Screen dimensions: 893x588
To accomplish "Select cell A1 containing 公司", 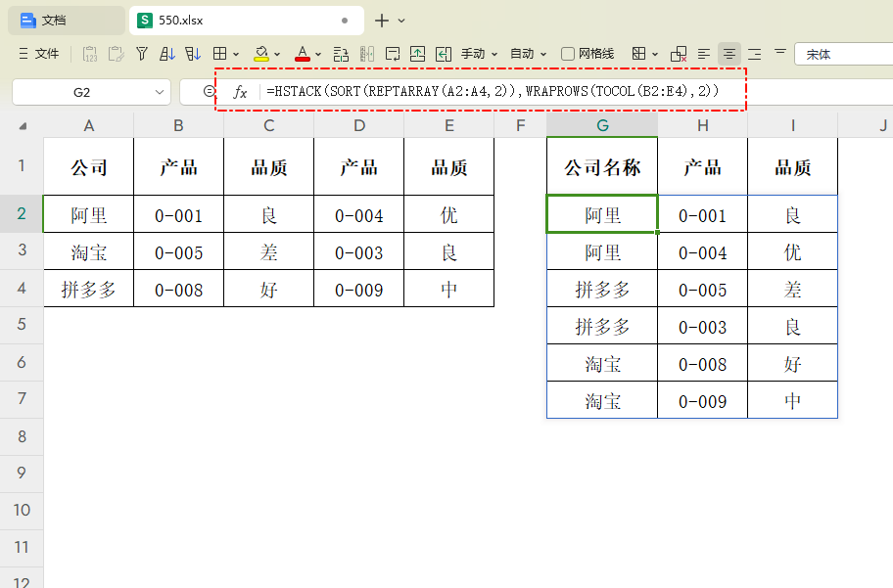I will click(x=89, y=166).
